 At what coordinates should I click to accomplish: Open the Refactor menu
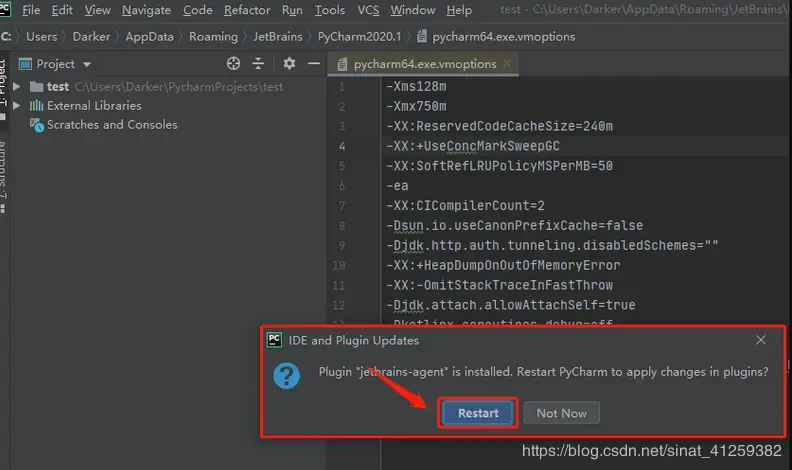click(247, 10)
